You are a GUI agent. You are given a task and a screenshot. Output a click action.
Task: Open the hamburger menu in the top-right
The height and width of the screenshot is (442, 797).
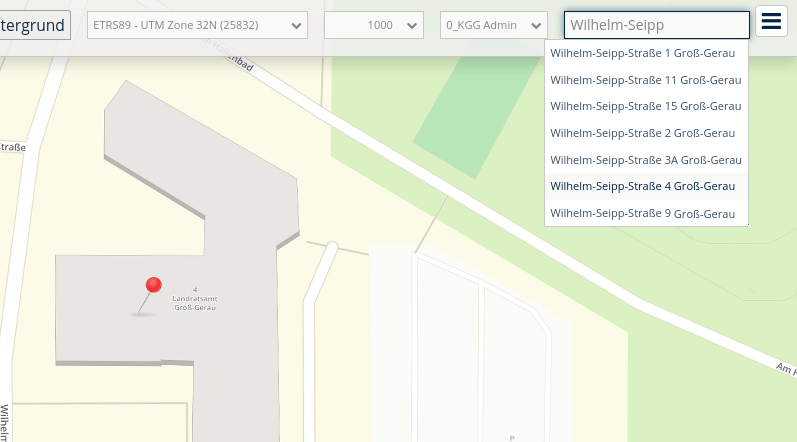point(771,22)
